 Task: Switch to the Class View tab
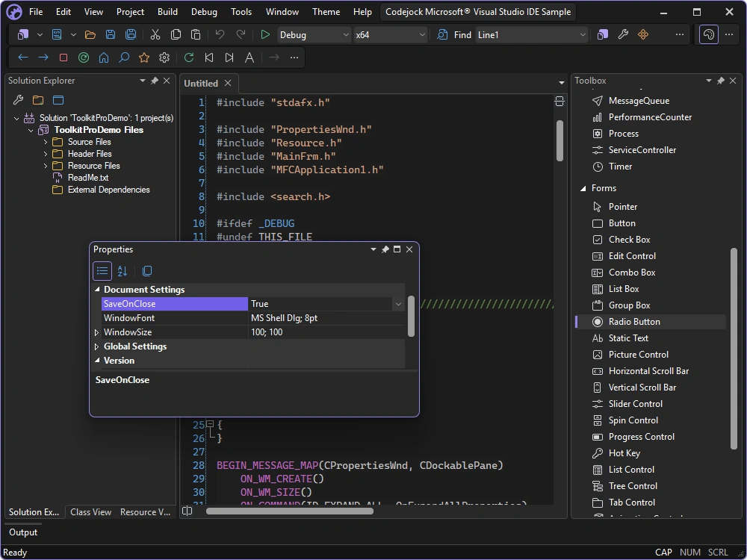click(x=90, y=512)
